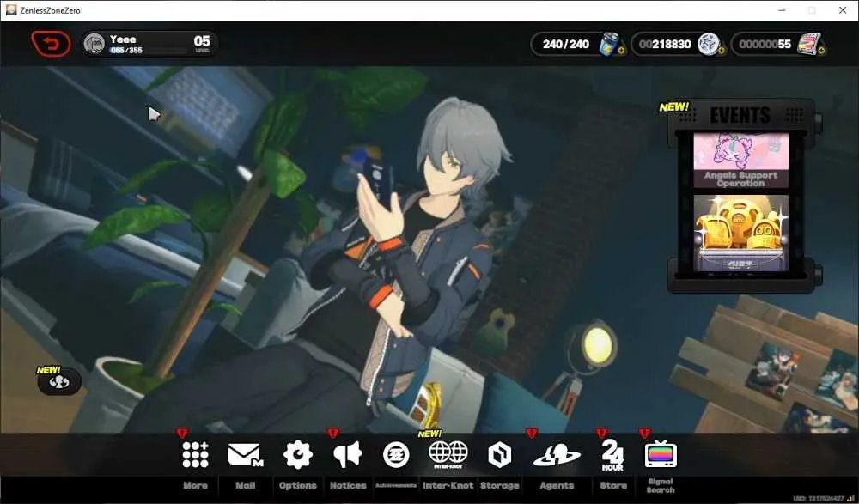This screenshot has height=504, width=859.
Task: Click the NEW photo mode icon at left
Action: 58,382
